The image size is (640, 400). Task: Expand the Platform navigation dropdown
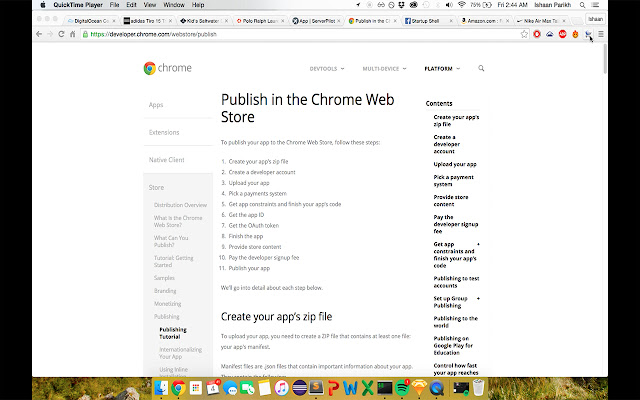click(x=442, y=69)
